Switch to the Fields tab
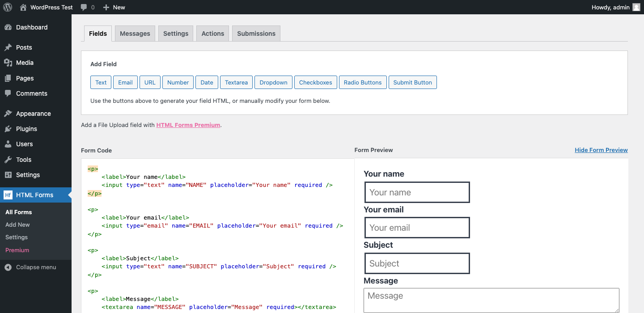This screenshot has height=313, width=644. [x=98, y=34]
